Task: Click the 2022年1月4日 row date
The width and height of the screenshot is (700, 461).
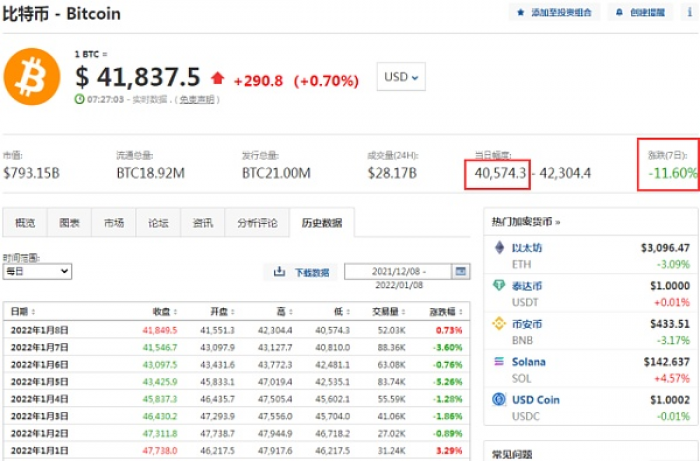Action: click(39, 399)
